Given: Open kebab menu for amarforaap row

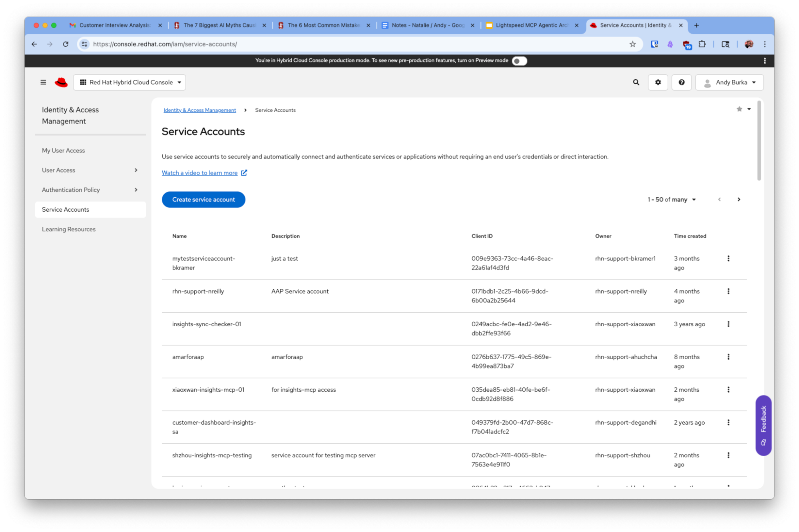Looking at the screenshot, I should pyautogui.click(x=728, y=357).
